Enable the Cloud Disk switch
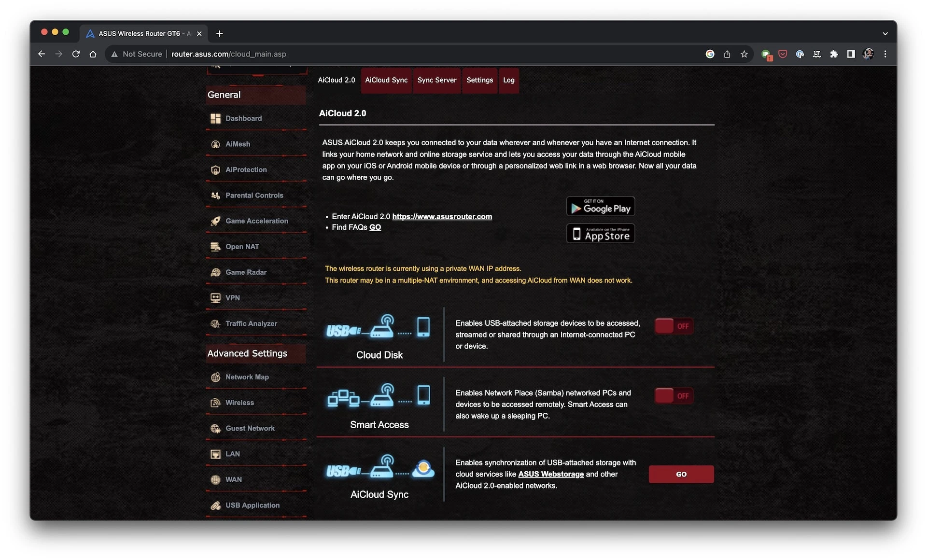927x560 pixels. click(674, 326)
